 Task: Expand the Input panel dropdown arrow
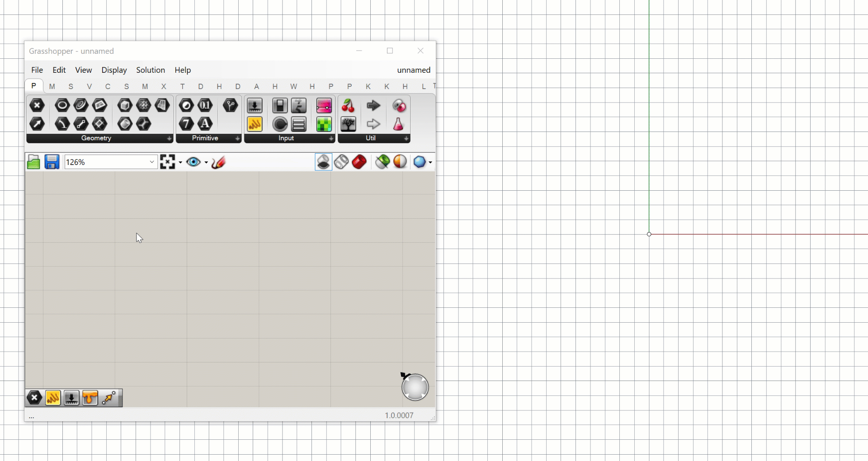click(x=331, y=138)
